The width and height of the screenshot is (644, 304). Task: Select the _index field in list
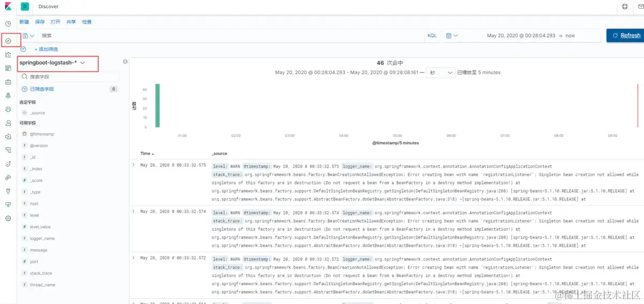pos(36,169)
